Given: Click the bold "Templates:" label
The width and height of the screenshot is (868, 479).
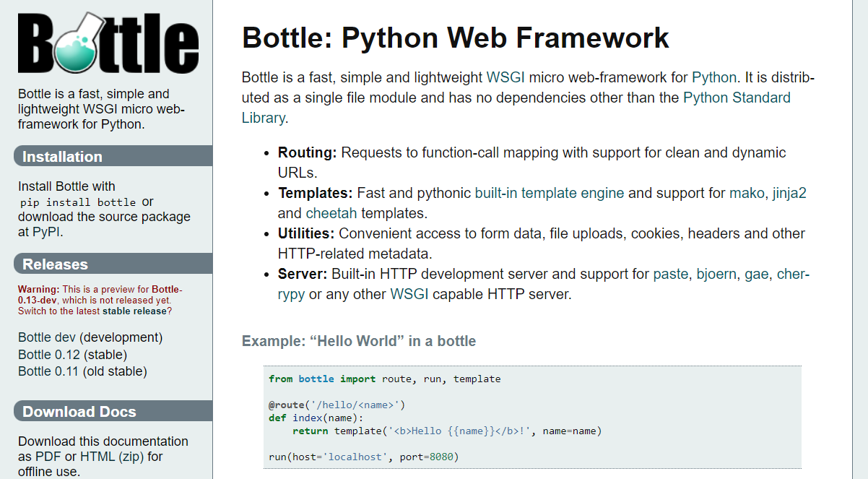Looking at the screenshot, I should (316, 193).
